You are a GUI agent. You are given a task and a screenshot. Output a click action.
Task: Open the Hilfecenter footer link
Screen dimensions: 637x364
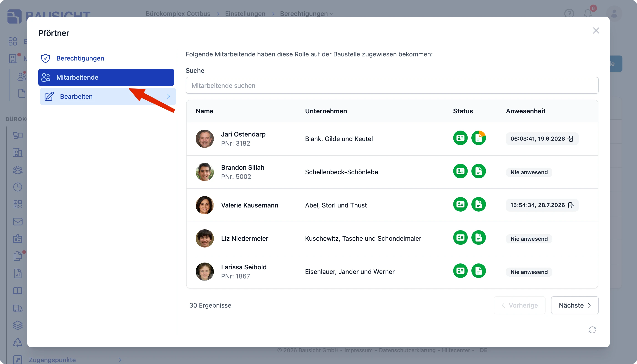tap(456, 350)
